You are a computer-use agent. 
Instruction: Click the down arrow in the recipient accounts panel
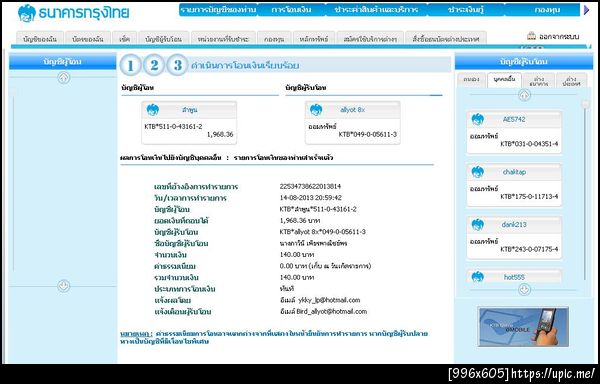(524, 290)
